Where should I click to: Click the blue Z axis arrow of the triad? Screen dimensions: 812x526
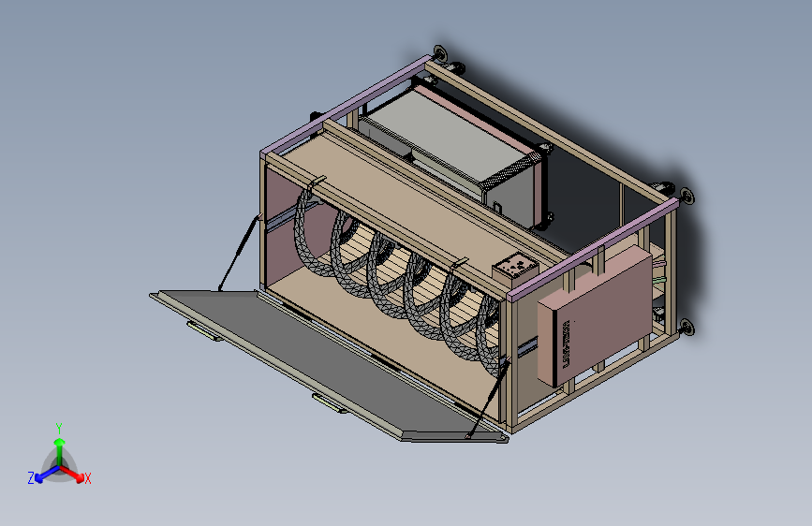48,474
